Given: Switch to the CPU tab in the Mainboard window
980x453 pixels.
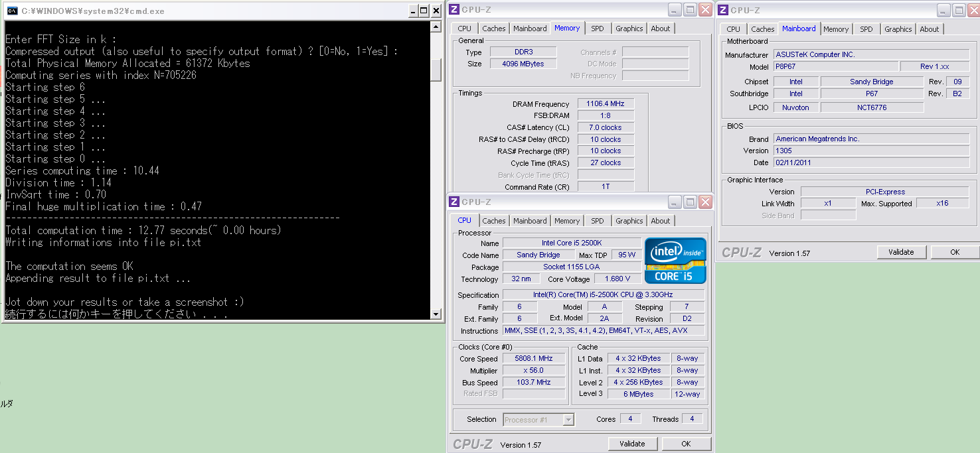Looking at the screenshot, I should tap(734, 29).
